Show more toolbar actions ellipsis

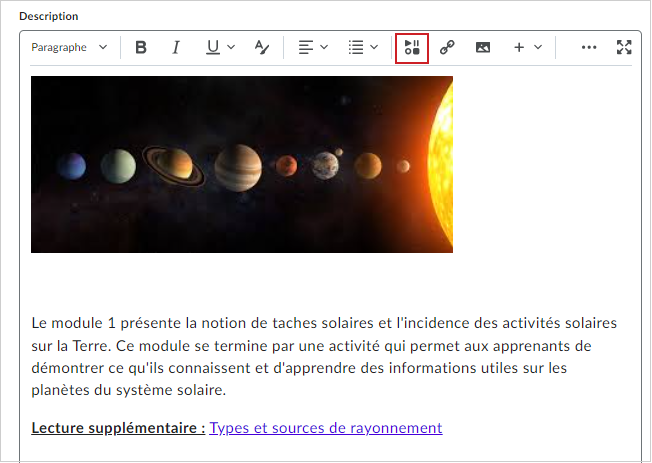(x=589, y=47)
